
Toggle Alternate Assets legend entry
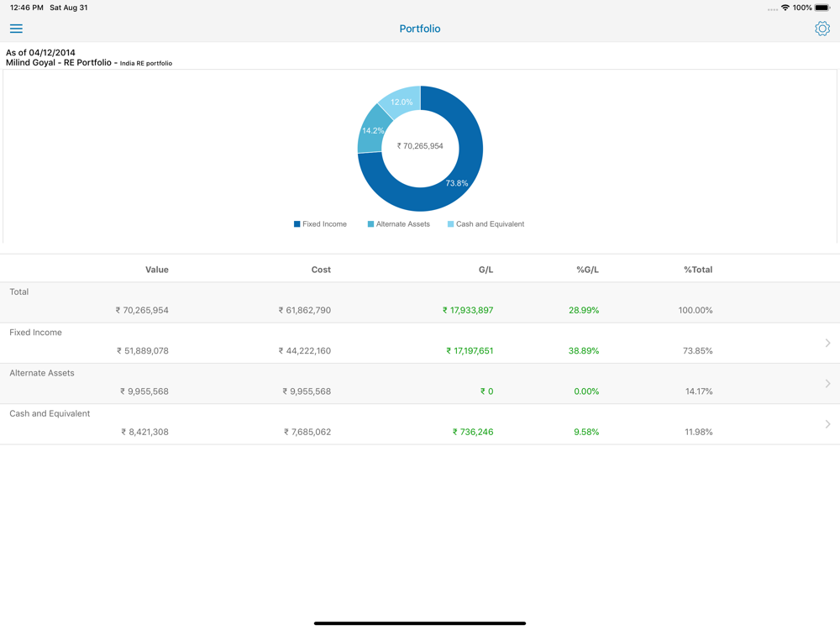click(x=398, y=224)
